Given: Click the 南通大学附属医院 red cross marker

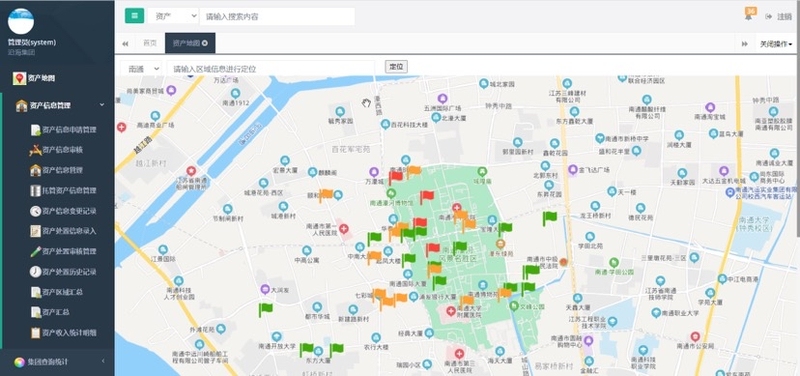Looking at the screenshot, I should [451, 310].
